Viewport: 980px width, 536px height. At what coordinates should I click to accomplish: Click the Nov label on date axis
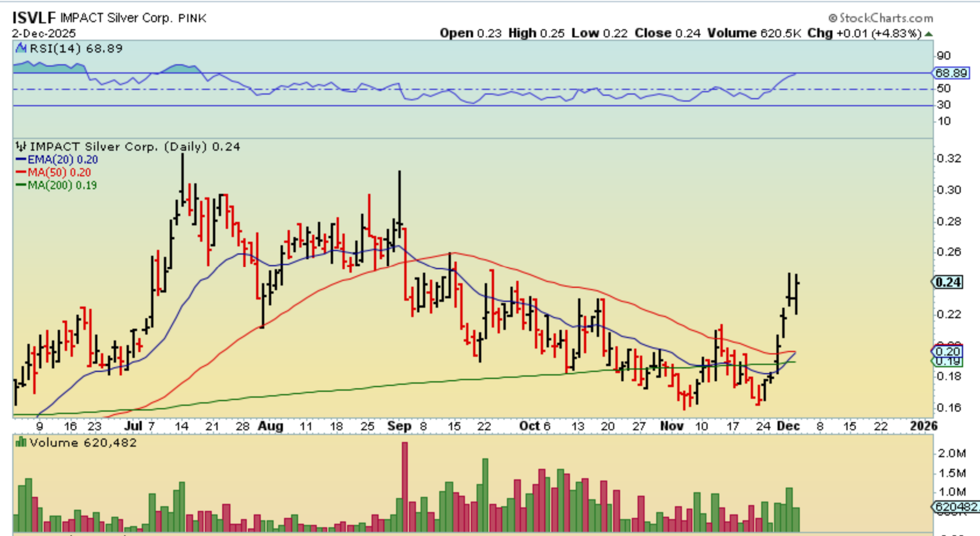671,426
